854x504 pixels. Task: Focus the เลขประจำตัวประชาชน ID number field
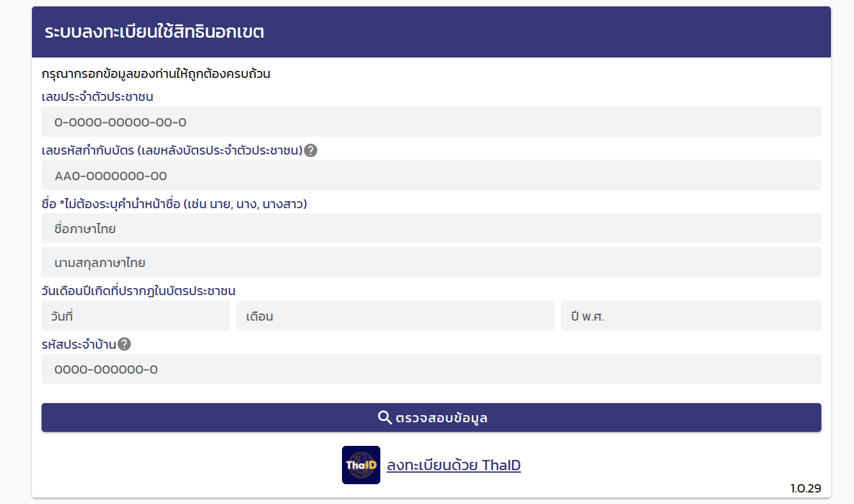[x=431, y=122]
